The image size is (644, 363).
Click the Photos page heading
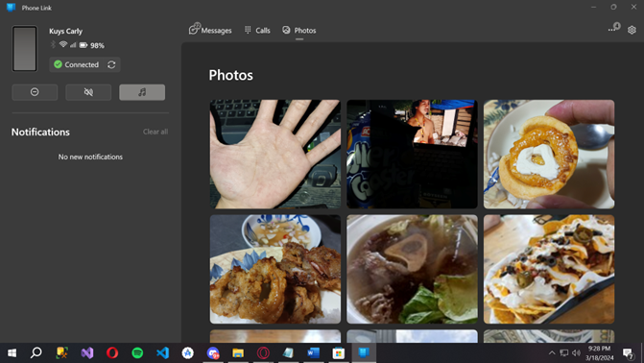click(x=230, y=75)
